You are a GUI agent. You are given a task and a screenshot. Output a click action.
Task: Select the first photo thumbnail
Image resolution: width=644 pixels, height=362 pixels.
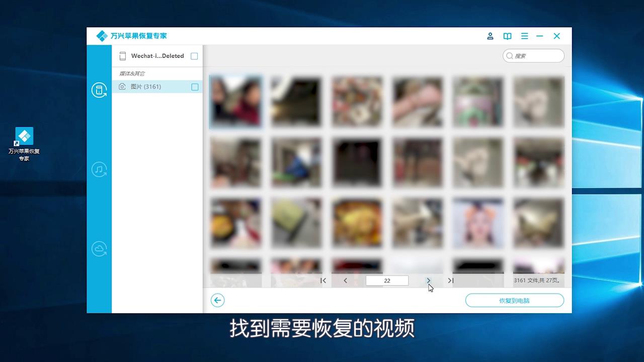pyautogui.click(x=235, y=102)
